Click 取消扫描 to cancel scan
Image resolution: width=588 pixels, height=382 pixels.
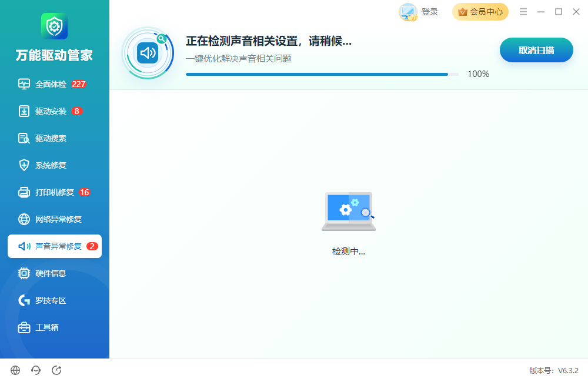click(x=536, y=50)
